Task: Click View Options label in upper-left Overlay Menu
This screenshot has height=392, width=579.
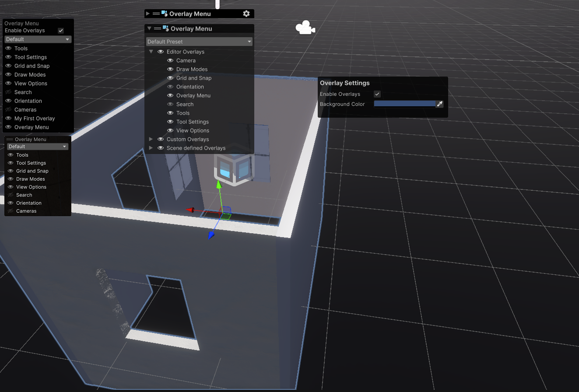Action: click(31, 84)
